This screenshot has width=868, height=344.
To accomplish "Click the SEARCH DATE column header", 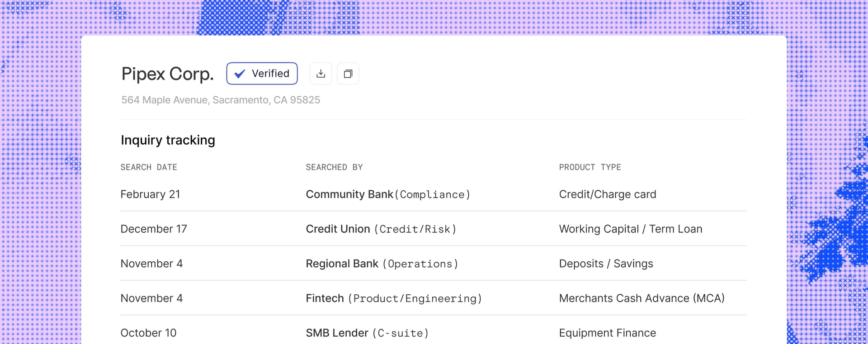I will (x=149, y=167).
